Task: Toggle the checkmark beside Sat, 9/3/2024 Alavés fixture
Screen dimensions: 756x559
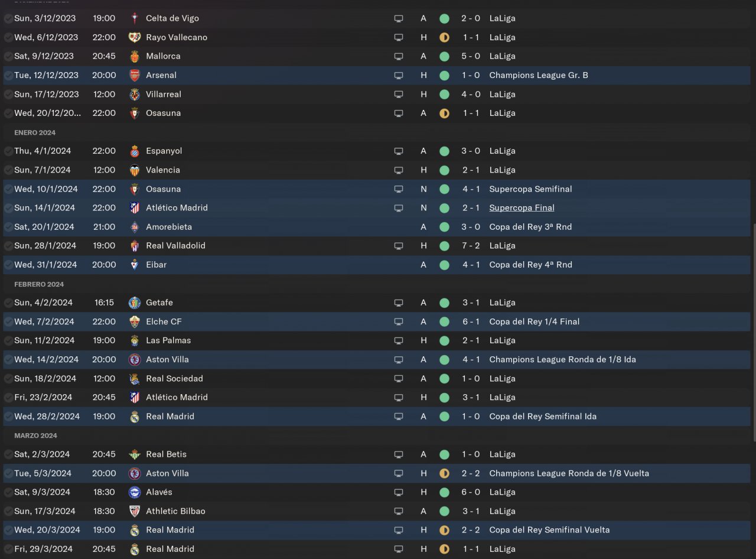Action: (x=8, y=492)
